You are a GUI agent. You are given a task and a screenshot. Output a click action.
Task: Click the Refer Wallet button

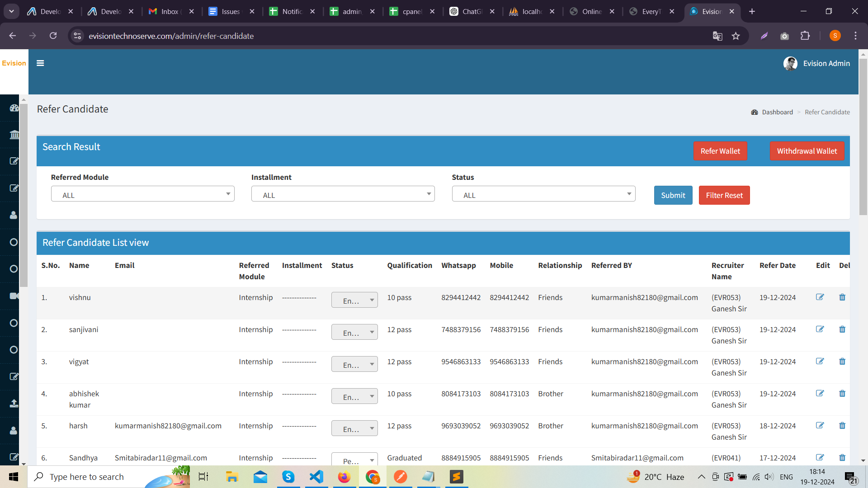point(720,151)
